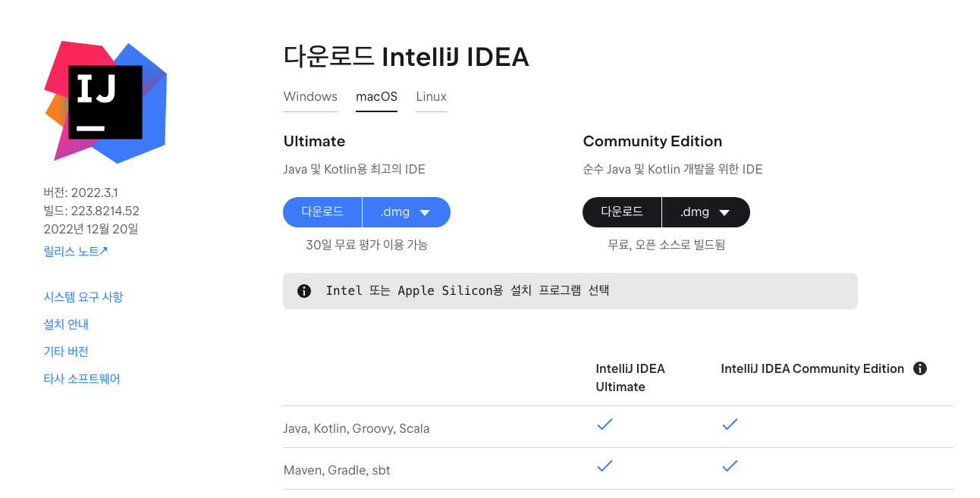This screenshot has height=498, width=980.
Task: Open the Ultimate .dmg format dropdown
Action: [x=407, y=212]
